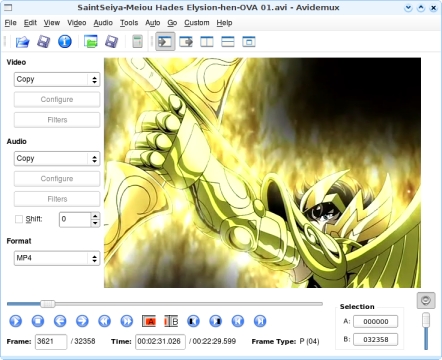Click the audio speaker icon above the volume
The image size is (442, 360).
(x=426, y=301)
